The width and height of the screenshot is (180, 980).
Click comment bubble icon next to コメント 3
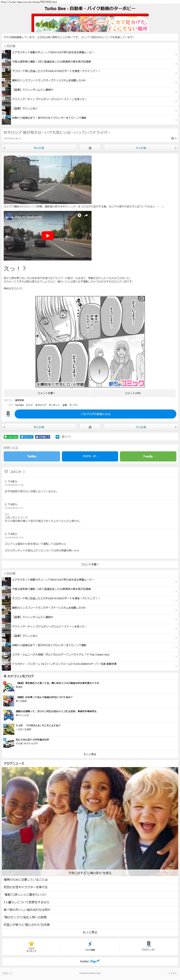6,472
